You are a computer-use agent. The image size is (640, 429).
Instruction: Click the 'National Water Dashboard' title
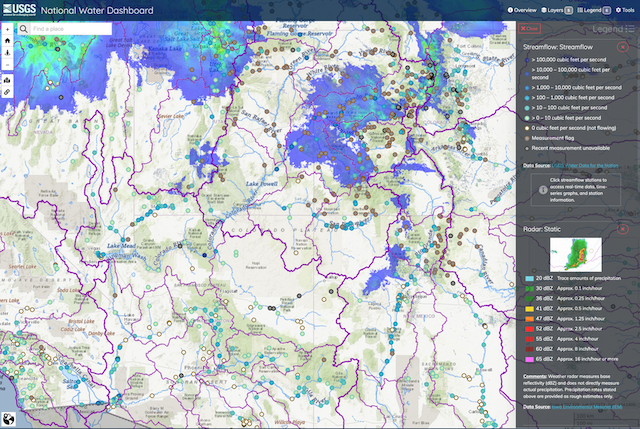click(x=97, y=10)
